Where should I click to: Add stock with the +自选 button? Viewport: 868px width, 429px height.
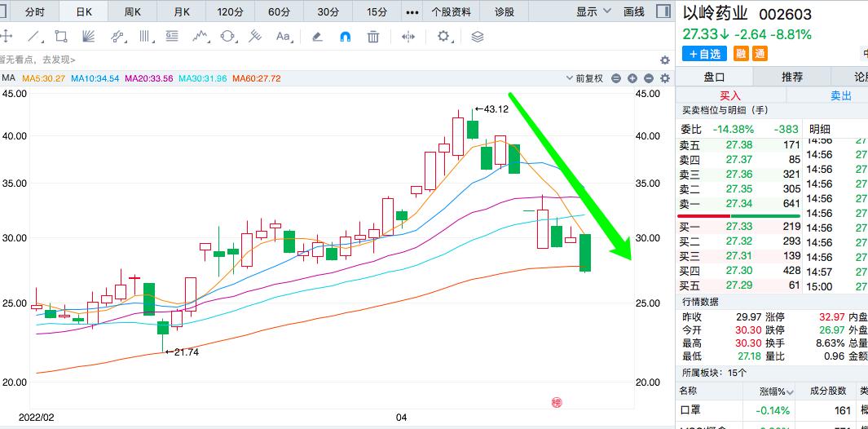[704, 54]
